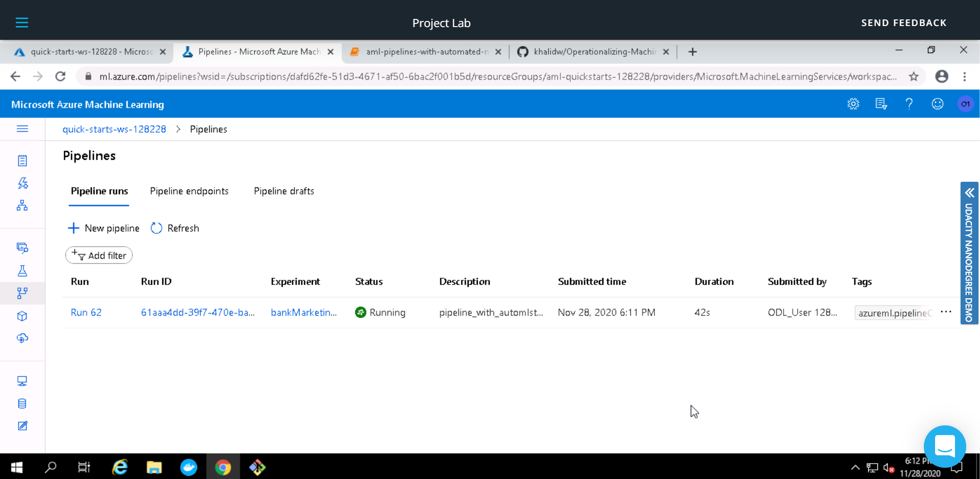This screenshot has width=980, height=479.
Task: Reload the current page
Action: (x=60, y=77)
